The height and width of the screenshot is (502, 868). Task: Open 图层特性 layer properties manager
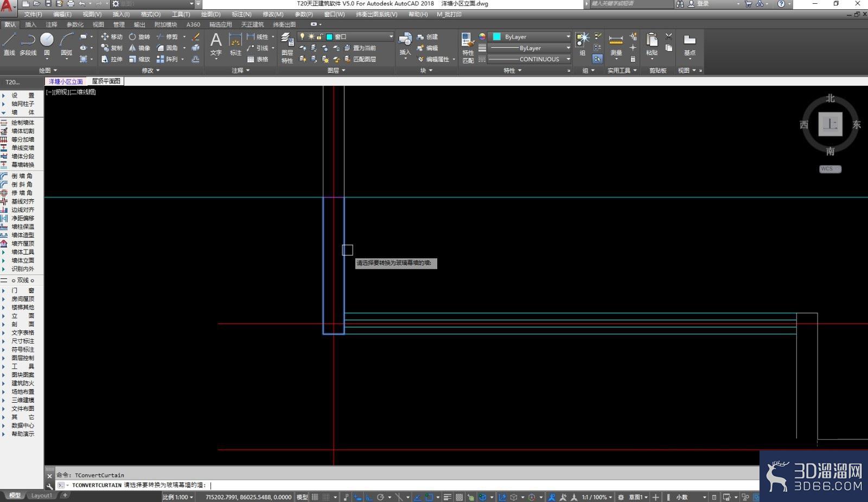pyautogui.click(x=287, y=48)
